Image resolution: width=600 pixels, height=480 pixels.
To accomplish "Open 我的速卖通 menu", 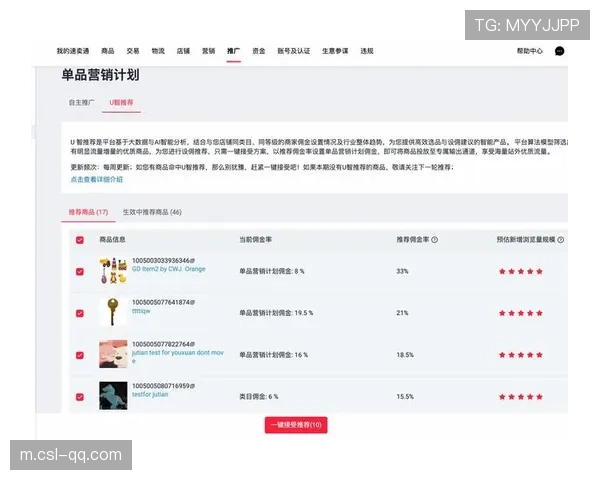I will coord(73,51).
